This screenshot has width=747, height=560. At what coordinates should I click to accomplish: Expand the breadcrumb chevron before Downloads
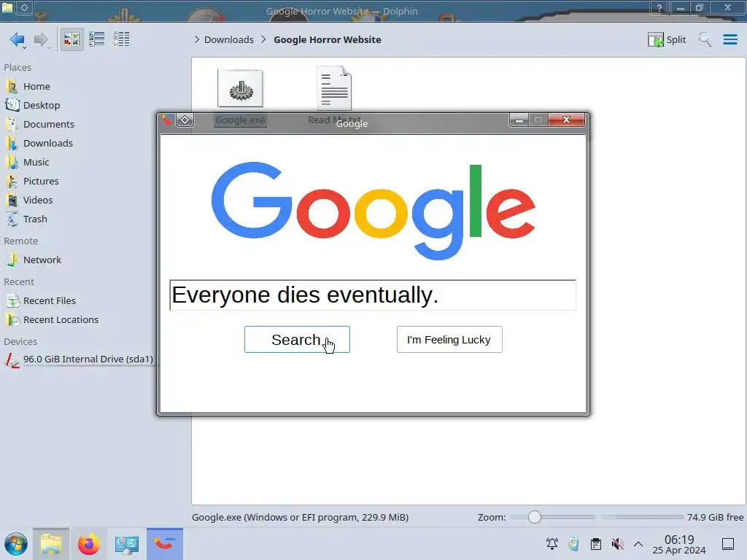coord(197,39)
